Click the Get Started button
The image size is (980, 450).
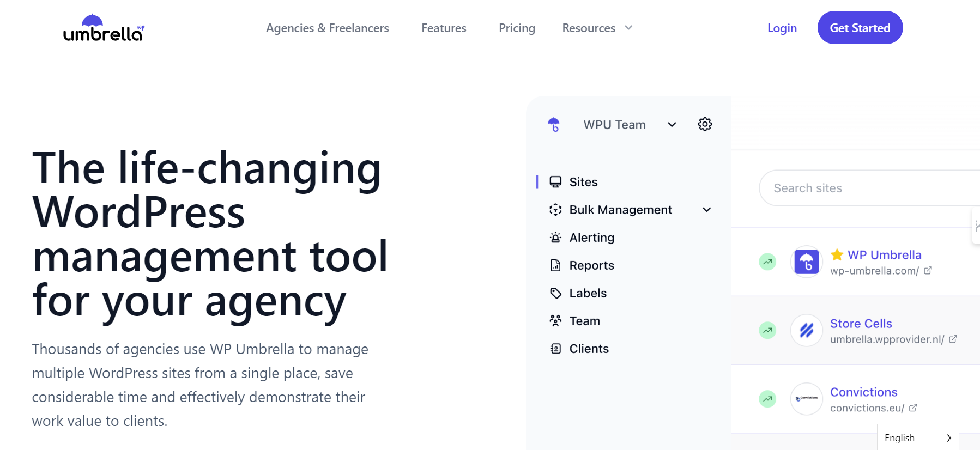(860, 28)
